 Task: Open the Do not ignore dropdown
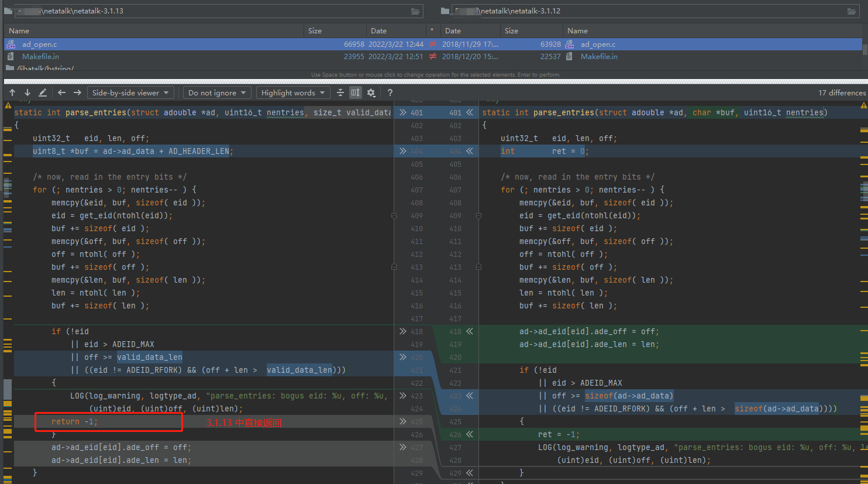pyautogui.click(x=218, y=92)
